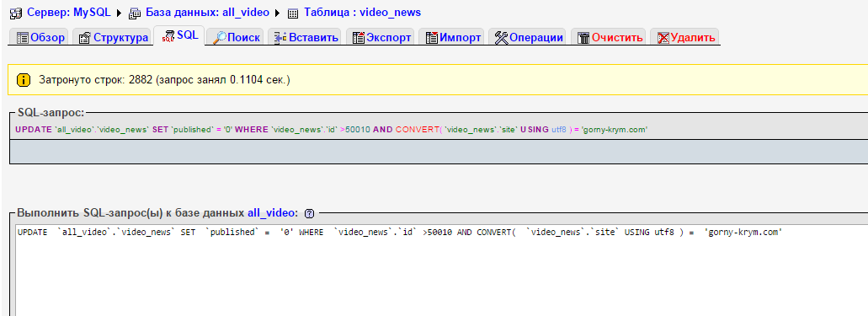Click the Импорт tab icon
The width and height of the screenshot is (868, 316).
(432, 38)
